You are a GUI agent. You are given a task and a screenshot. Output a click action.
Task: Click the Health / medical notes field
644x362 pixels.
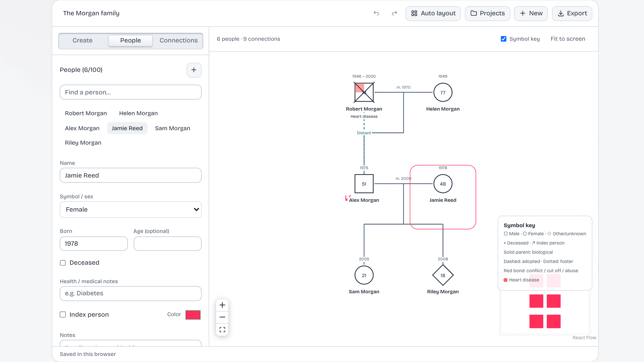131,294
